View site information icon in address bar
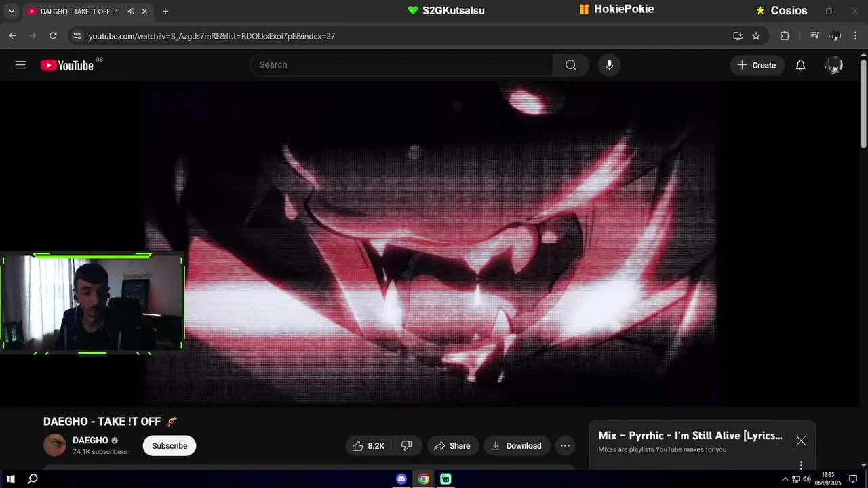This screenshot has width=868, height=488. [x=77, y=35]
